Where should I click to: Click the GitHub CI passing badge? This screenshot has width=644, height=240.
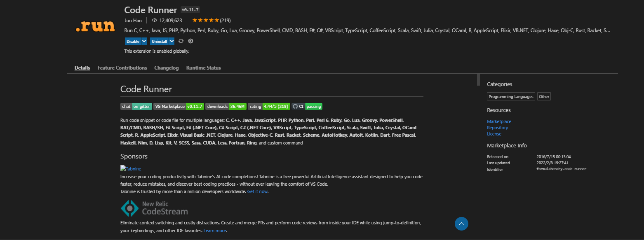coord(307,106)
